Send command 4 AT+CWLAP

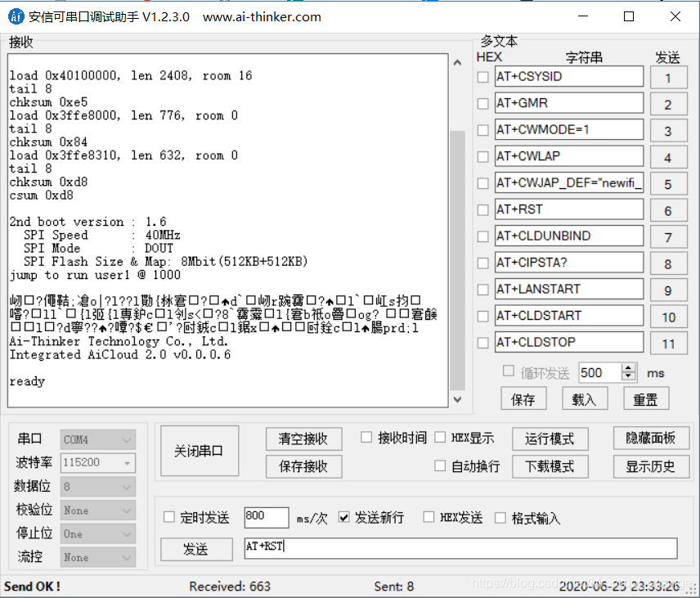point(668,158)
